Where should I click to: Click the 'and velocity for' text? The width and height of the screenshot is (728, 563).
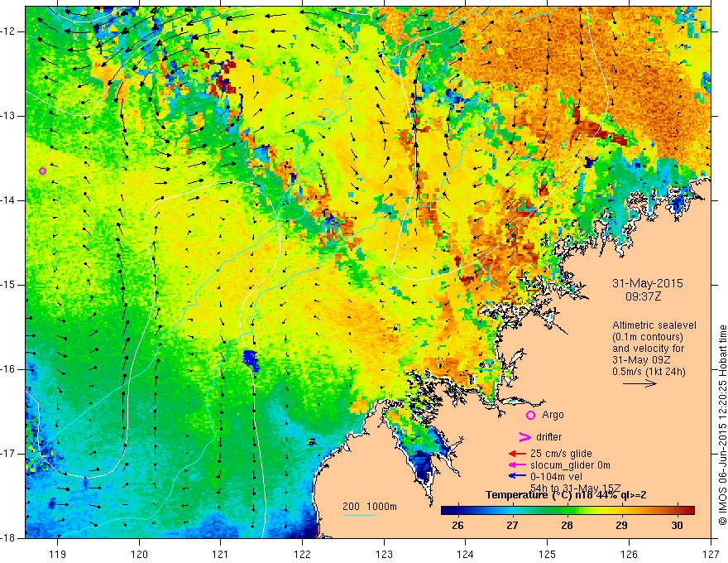point(648,349)
